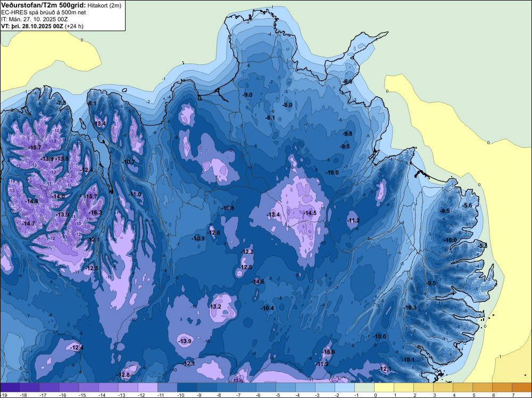
Task: Click the legend swatch labeled -14
Action: pos(108,387)
